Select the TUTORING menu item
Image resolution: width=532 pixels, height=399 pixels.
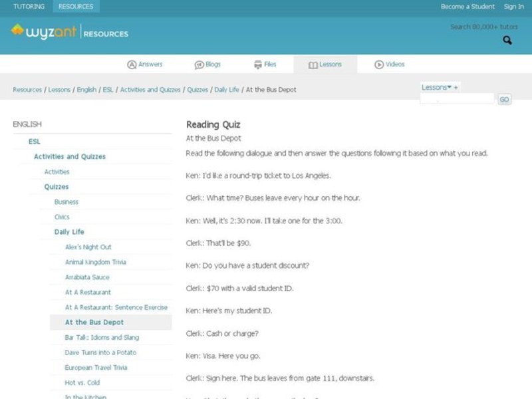pyautogui.click(x=29, y=6)
